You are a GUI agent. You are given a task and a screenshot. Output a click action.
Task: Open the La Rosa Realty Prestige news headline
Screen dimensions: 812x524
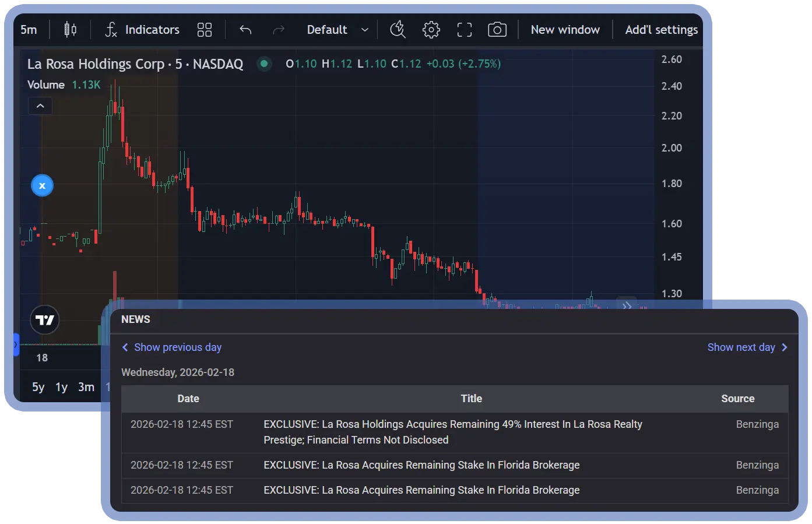[x=452, y=432]
